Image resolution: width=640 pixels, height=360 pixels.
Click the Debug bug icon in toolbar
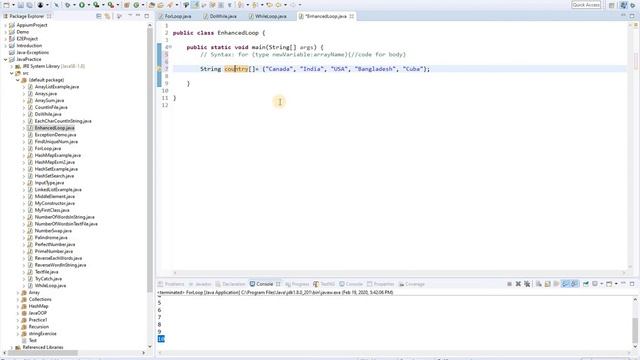[x=67, y=5]
